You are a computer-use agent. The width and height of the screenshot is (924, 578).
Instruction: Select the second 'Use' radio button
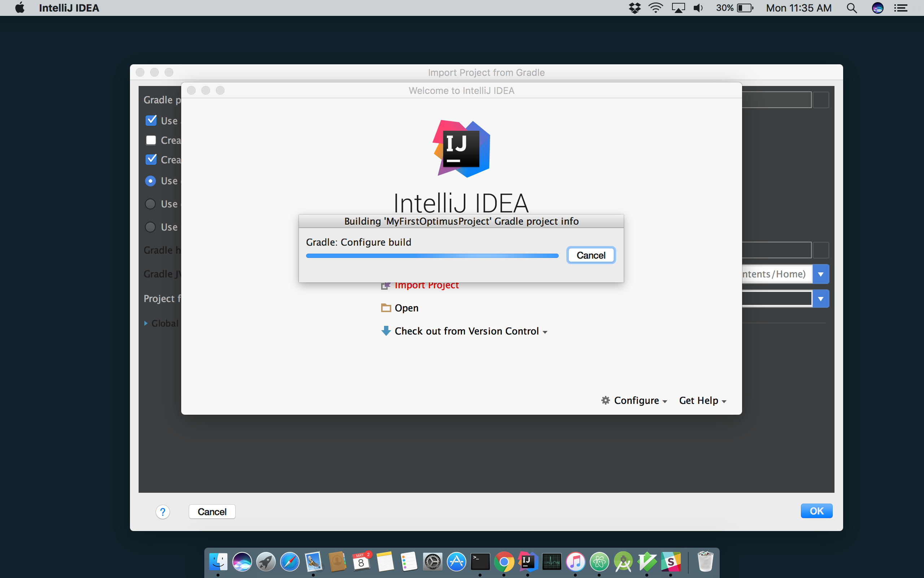[x=151, y=204]
